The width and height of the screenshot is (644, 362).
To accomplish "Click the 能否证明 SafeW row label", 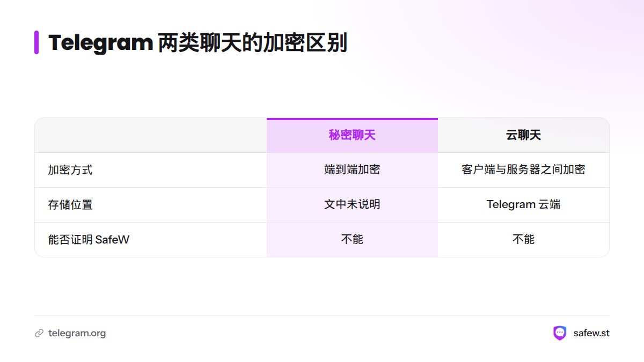I will [x=89, y=240].
